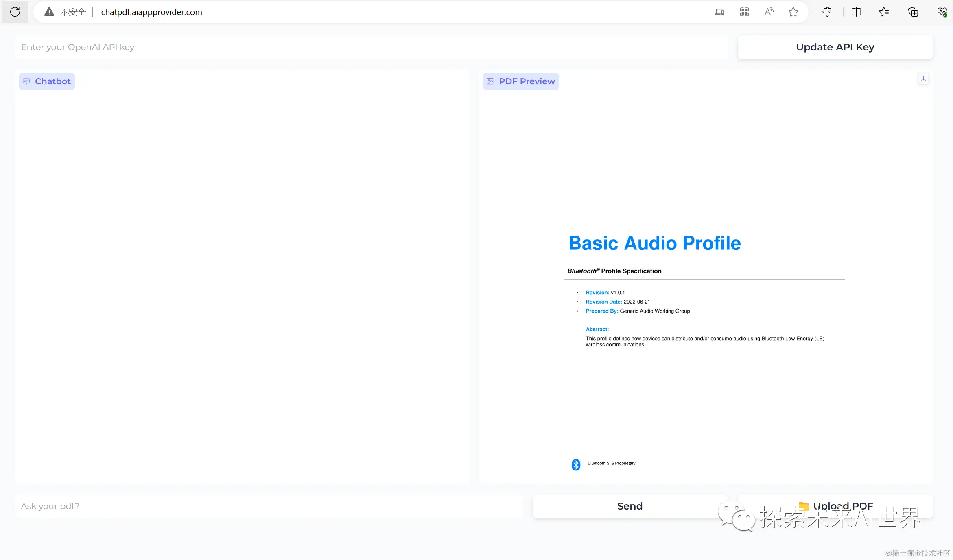
Task: Click the Ask your pdf text box
Action: (x=269, y=506)
